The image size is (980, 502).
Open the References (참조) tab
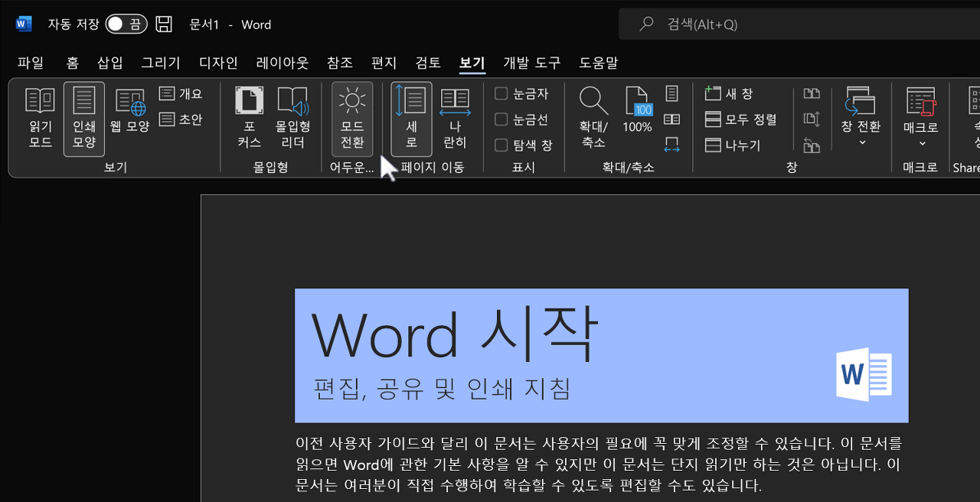pos(340,63)
